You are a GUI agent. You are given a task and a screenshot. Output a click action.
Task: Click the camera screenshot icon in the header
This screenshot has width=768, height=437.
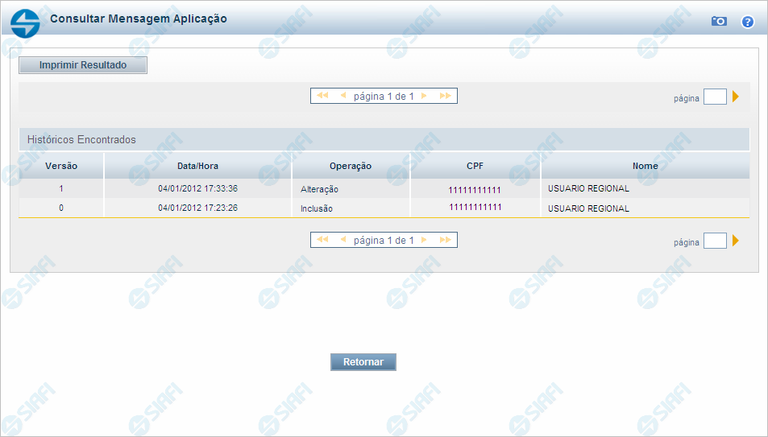coord(718,20)
